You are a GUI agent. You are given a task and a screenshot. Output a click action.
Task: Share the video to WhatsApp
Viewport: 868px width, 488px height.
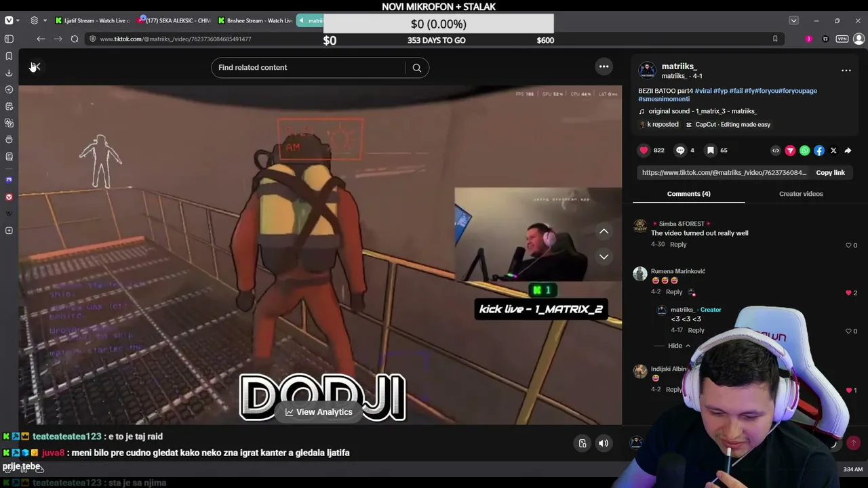(x=804, y=150)
